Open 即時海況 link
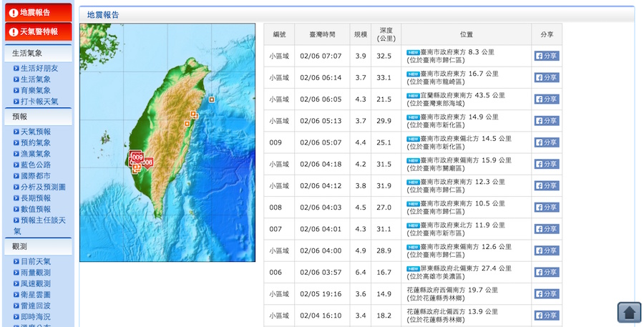Screen dimensions: 644x327 (36, 317)
